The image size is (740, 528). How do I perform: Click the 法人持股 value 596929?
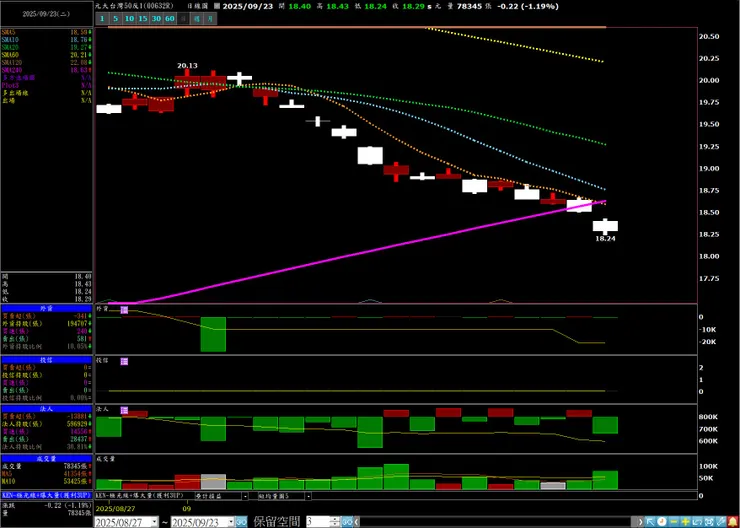click(x=76, y=424)
